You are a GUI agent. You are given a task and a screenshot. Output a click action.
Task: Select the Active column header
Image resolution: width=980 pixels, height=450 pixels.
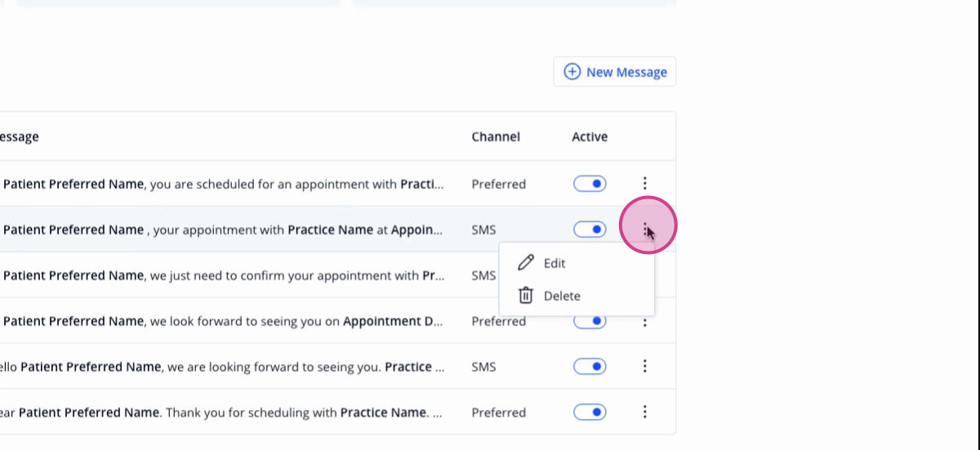590,136
